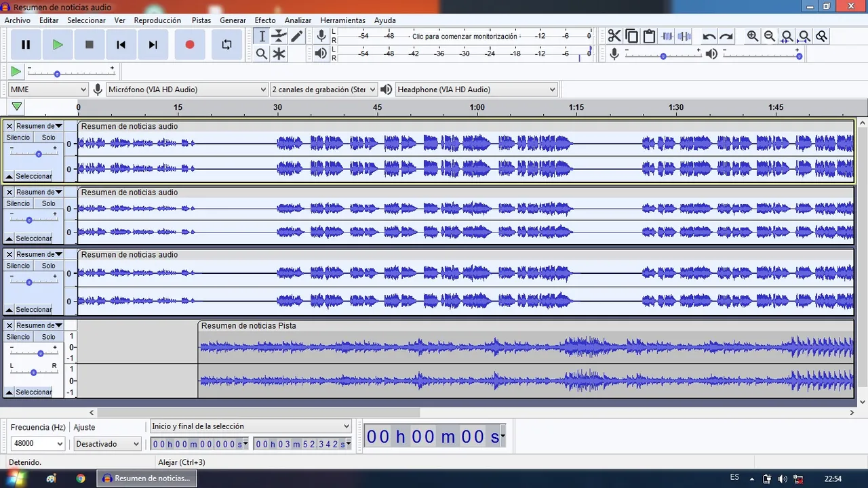Solo the second track
Screen dimensions: 868x488
tap(48, 203)
